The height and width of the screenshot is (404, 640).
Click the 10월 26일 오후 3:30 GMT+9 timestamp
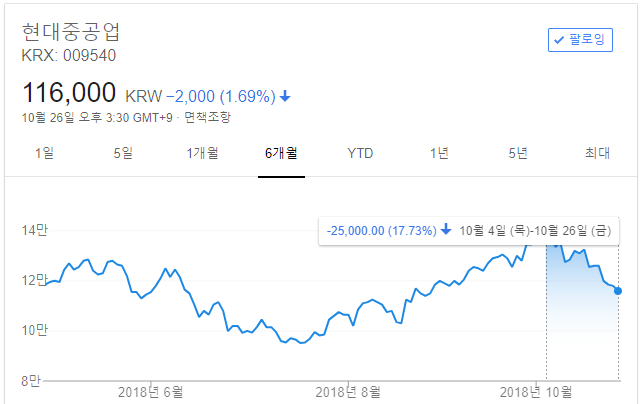point(97,118)
